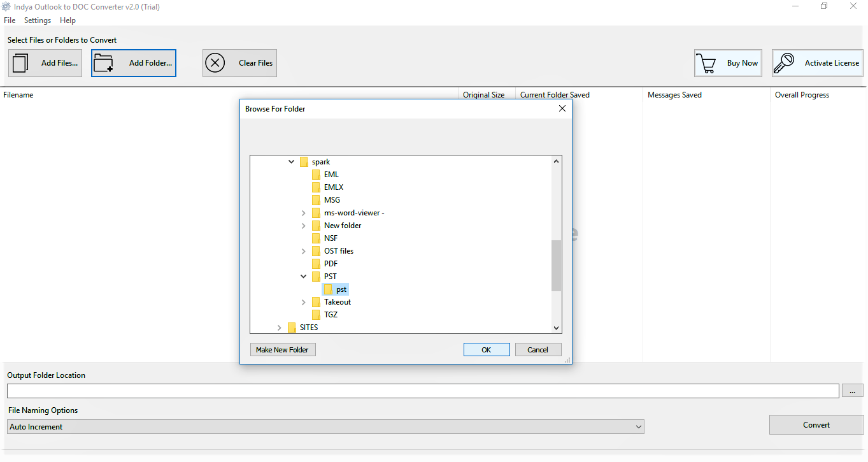The height and width of the screenshot is (462, 868).
Task: Click the EMLX folder icon
Action: click(x=316, y=187)
